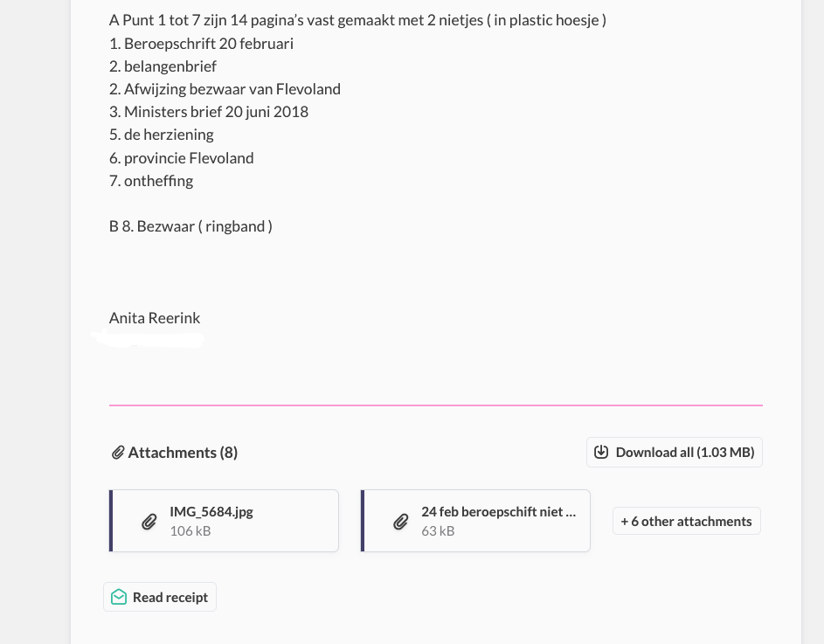Click the line '1. Beroepschrift 20 februari'

pyautogui.click(x=201, y=43)
